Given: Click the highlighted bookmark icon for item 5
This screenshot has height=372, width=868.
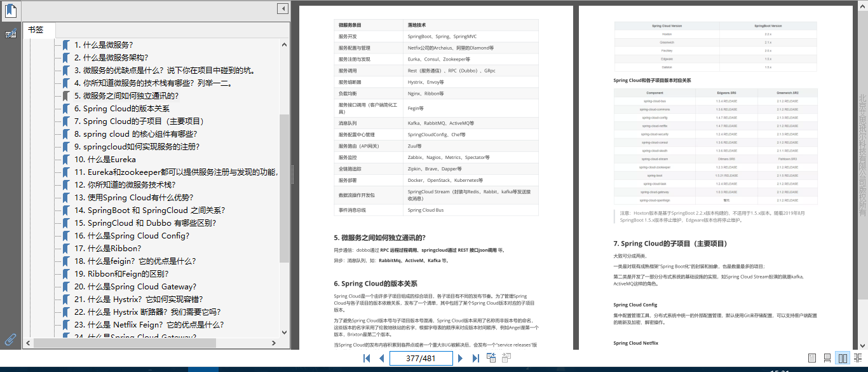Looking at the screenshot, I should (65, 96).
